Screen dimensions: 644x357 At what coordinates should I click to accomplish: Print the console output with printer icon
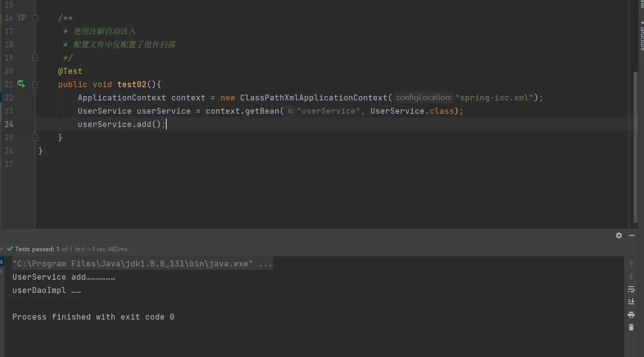click(x=631, y=315)
